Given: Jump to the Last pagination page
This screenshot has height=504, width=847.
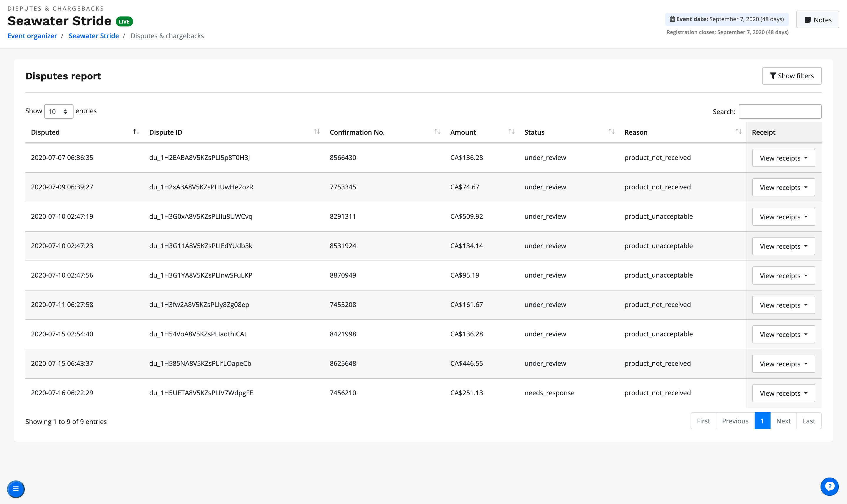Looking at the screenshot, I should click(809, 421).
